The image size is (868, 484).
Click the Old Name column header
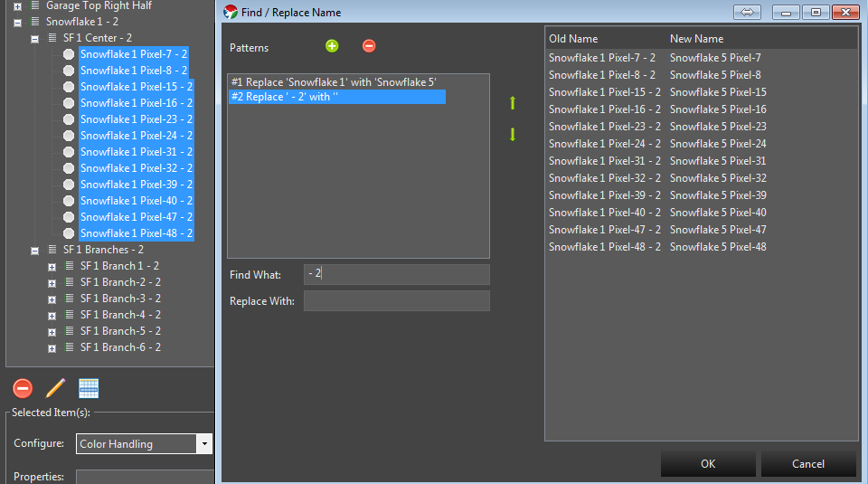(x=573, y=39)
